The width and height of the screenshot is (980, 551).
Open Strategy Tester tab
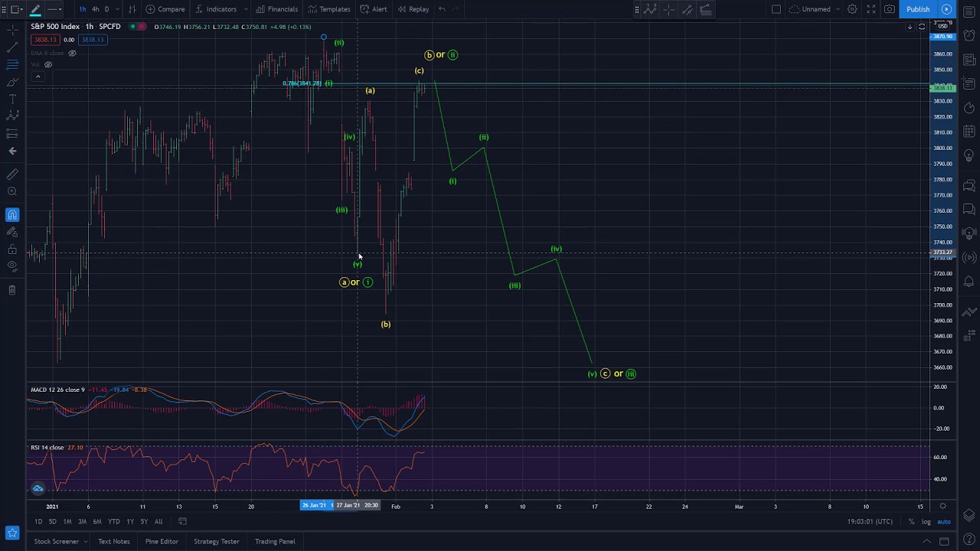[x=216, y=541]
